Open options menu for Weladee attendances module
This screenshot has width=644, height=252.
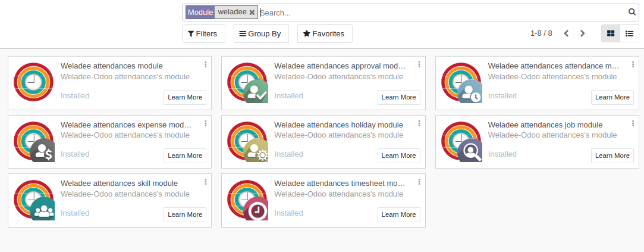(x=205, y=65)
